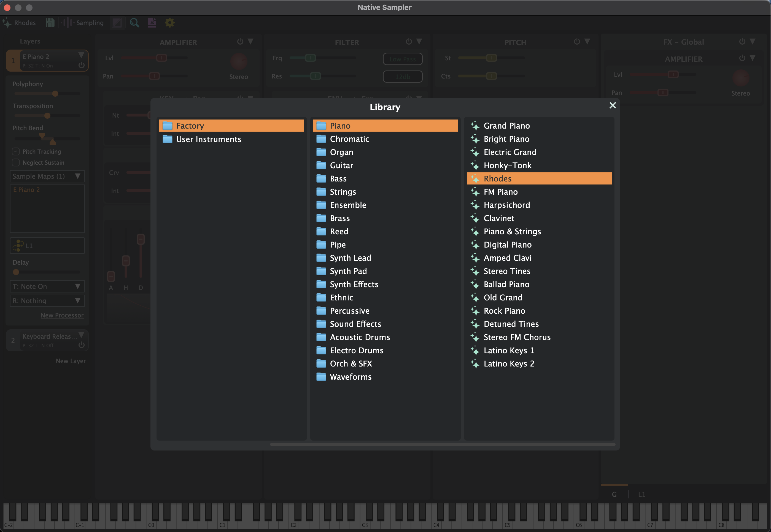Open the R: Nothing dropdown

pos(47,301)
